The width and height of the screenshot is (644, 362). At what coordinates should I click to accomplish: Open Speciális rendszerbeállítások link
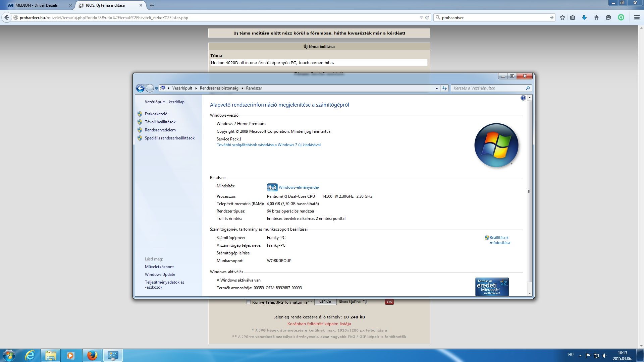coord(169,138)
